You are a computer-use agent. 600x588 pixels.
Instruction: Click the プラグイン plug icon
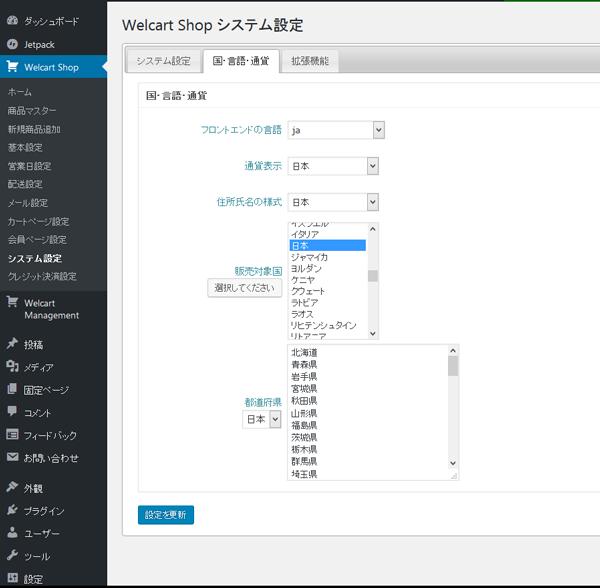coord(12,510)
